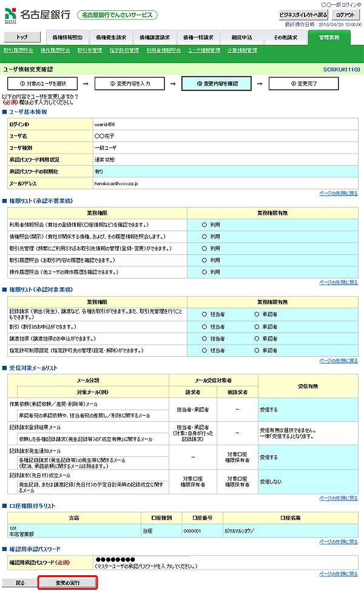Viewport: 364px width, 591px height.
Task: Select 利用 radio for 利用者情報照会 row
Action: coord(204,225)
